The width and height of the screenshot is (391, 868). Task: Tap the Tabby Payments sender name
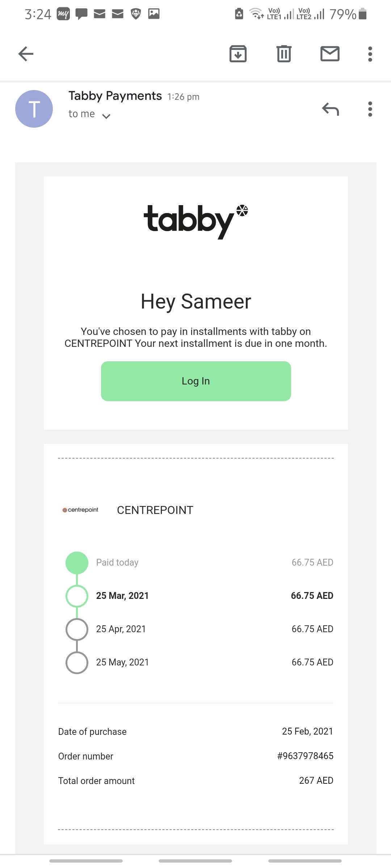click(x=115, y=96)
